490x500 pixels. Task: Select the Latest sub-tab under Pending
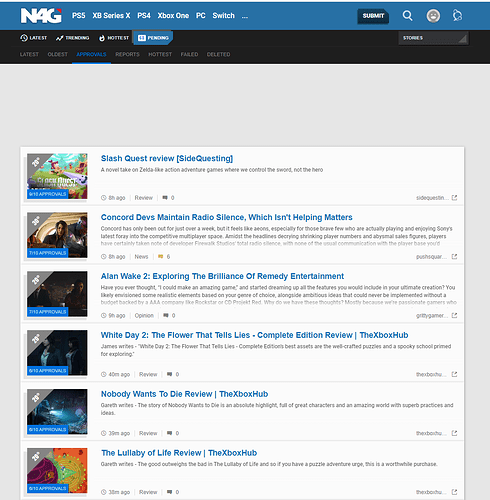point(29,54)
